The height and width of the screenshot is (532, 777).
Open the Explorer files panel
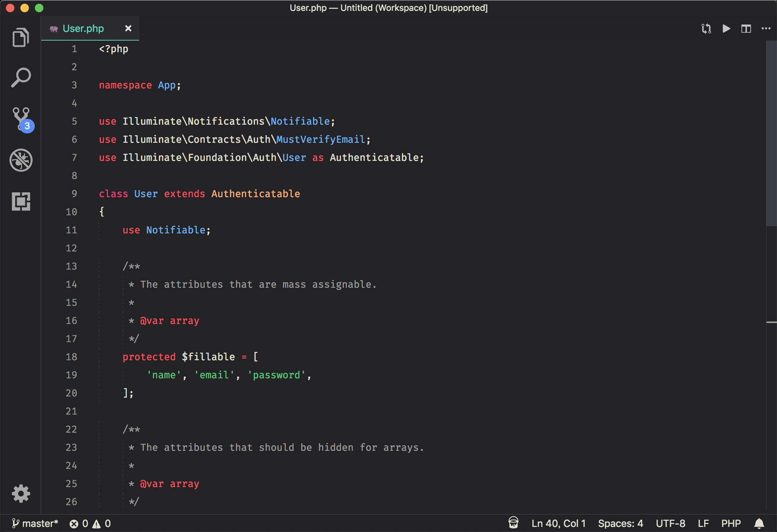click(21, 37)
